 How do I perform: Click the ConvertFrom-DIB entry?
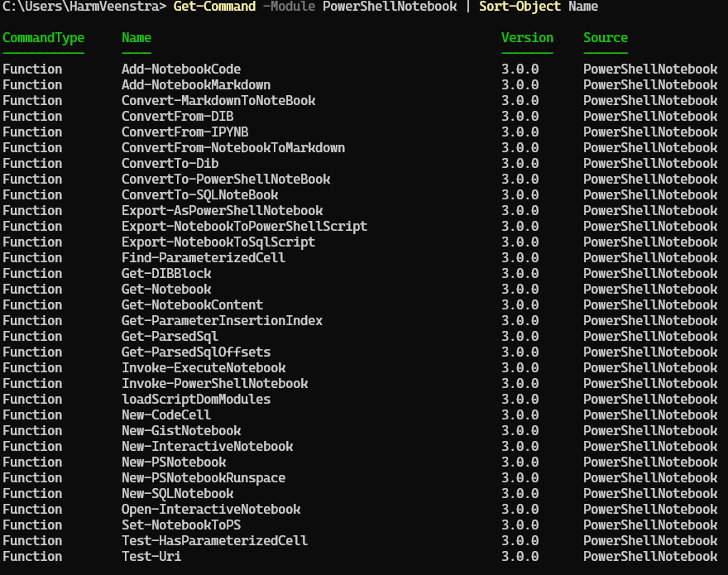[x=177, y=117]
